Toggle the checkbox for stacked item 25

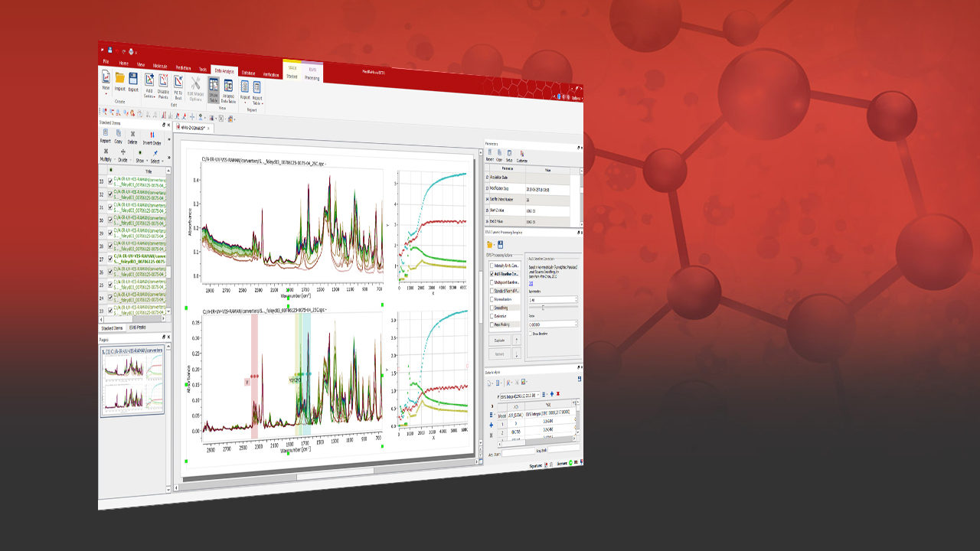(x=110, y=285)
